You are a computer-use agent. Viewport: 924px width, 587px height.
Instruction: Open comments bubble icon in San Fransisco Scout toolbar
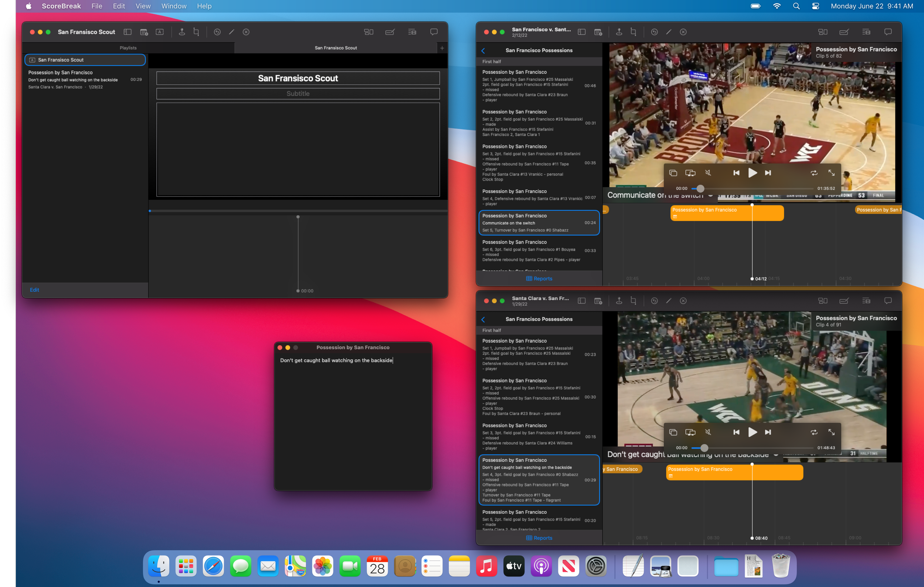tap(434, 32)
